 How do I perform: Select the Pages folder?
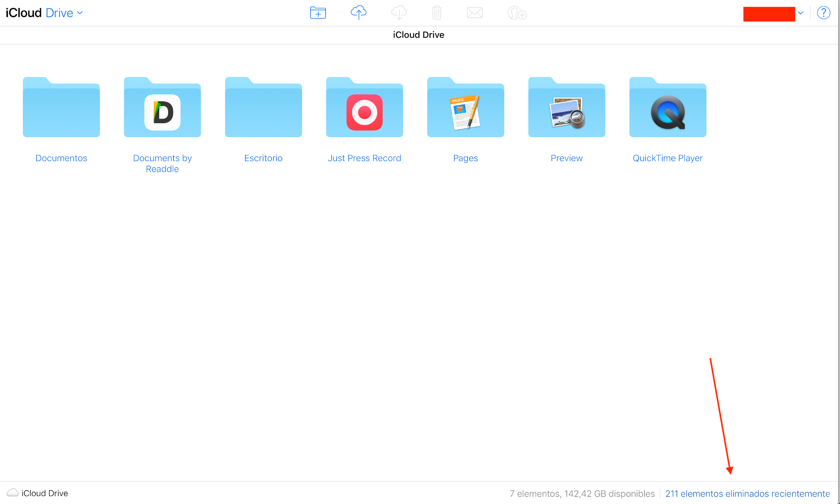click(x=466, y=108)
